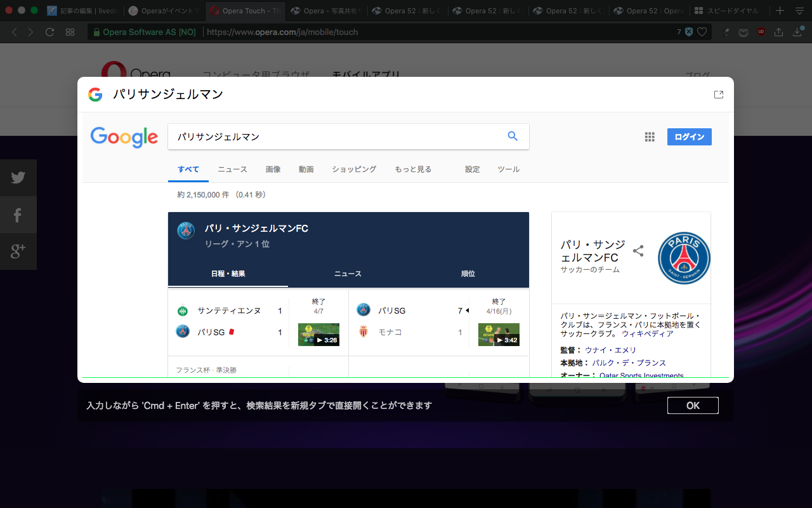
Task: Click the Google logo in popup title
Action: tap(95, 95)
